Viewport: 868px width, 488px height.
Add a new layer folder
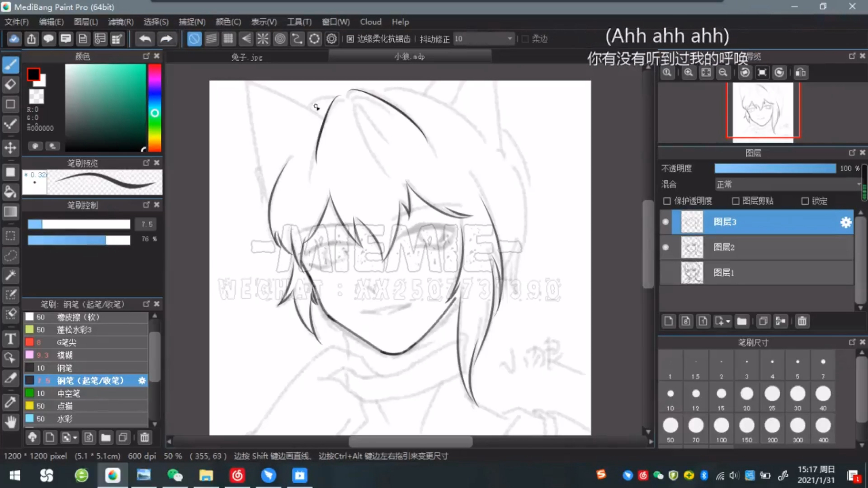point(742,321)
